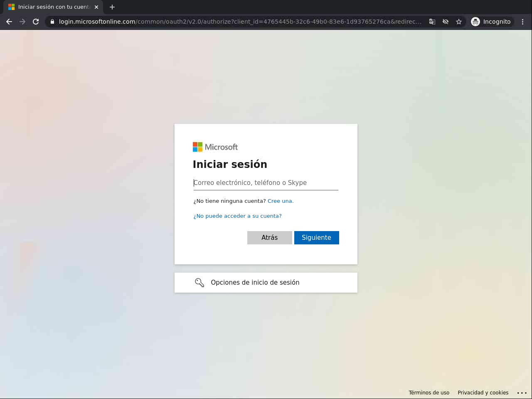Focus the address bar URL

pyautogui.click(x=240, y=22)
